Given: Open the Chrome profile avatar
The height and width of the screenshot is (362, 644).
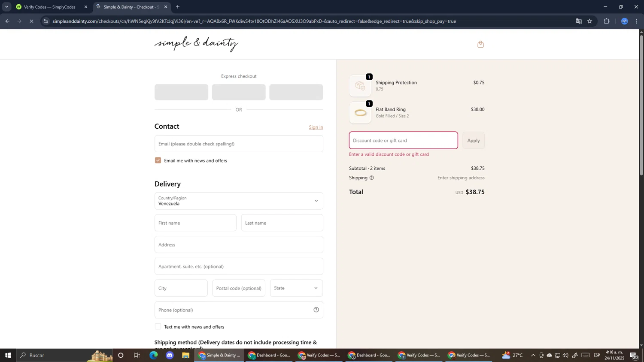Looking at the screenshot, I should click(624, 21).
